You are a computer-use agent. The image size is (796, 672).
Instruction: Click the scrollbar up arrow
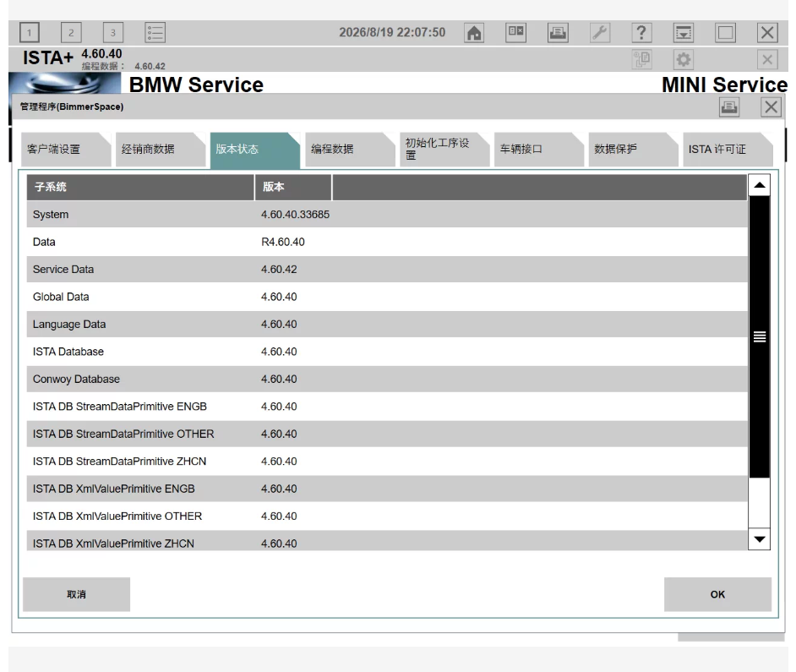tap(760, 185)
